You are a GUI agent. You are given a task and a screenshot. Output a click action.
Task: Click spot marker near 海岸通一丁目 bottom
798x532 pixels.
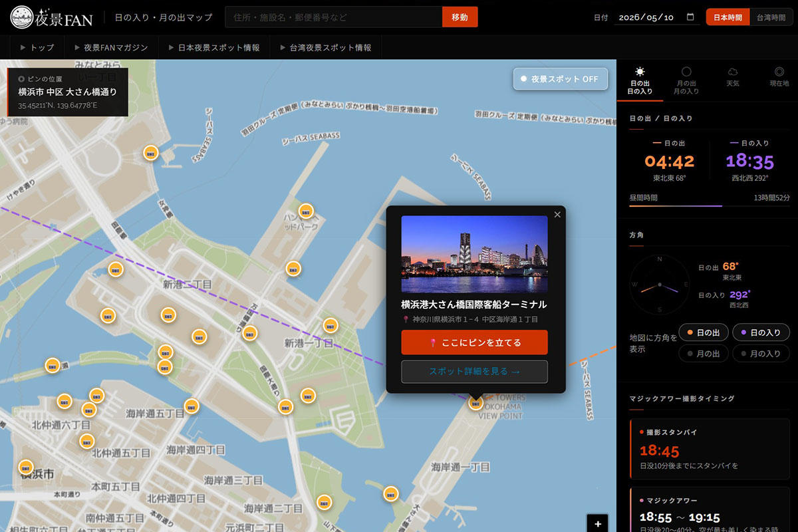coord(391,493)
